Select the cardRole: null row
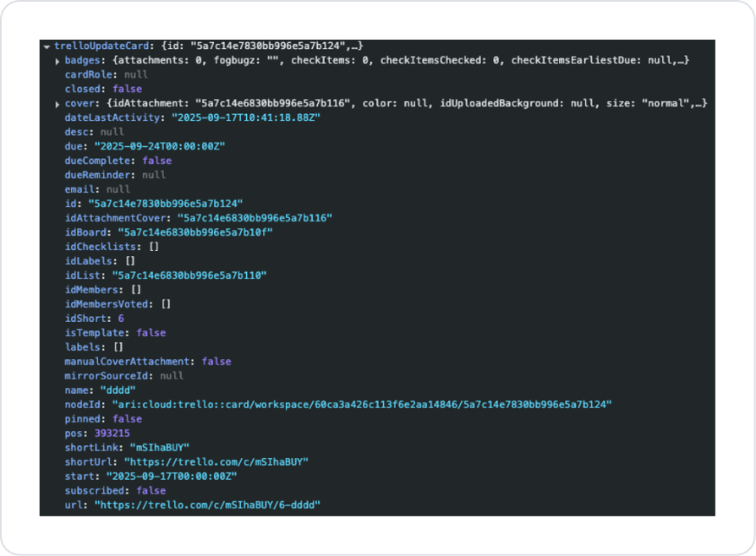Screen dimensions: 756x556 (x=106, y=74)
